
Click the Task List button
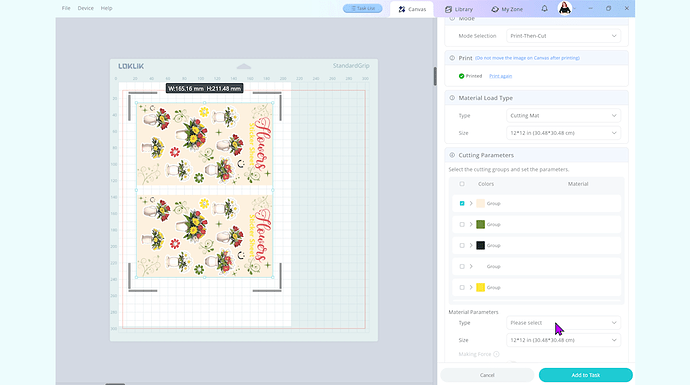(363, 8)
